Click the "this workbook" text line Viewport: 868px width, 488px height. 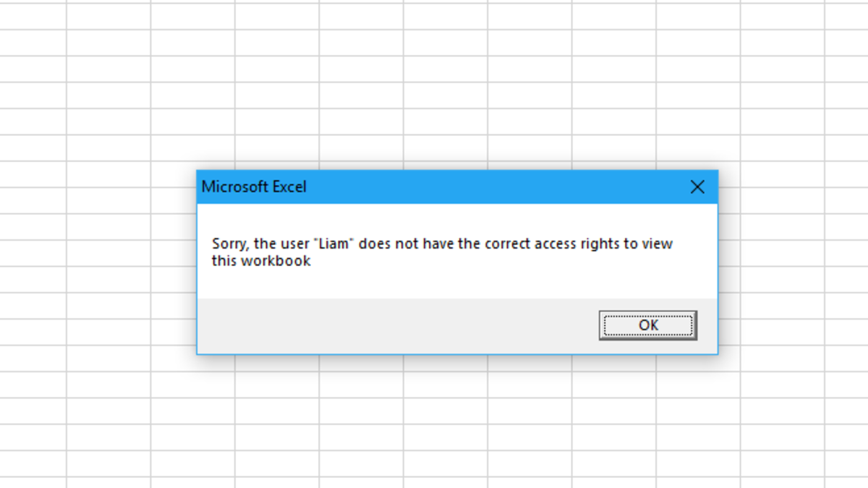coord(261,261)
